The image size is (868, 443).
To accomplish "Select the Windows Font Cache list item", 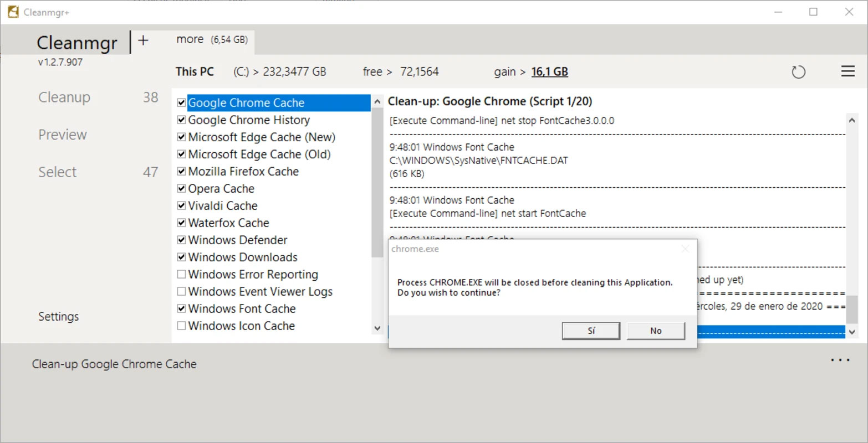I will click(242, 309).
